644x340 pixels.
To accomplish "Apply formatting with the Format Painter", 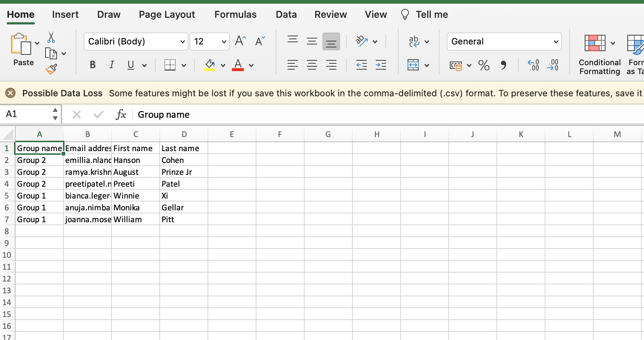I will coord(51,69).
